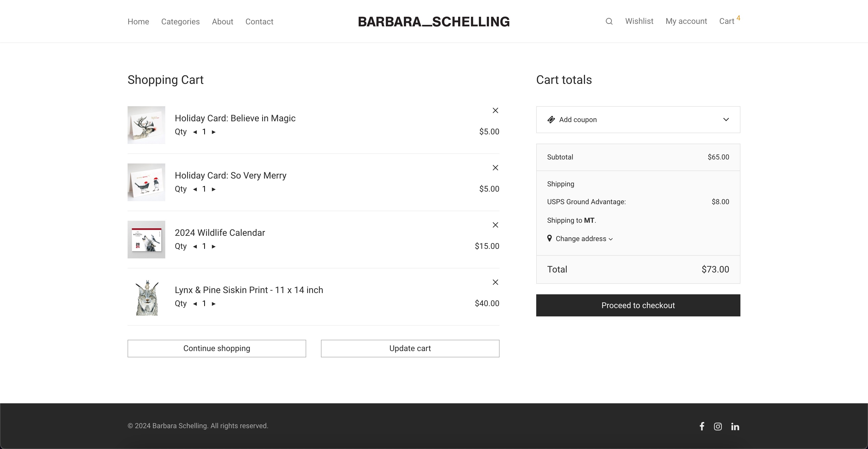
Task: Decrease quantity of Lynx & Pine Siskin Print
Action: point(195,304)
